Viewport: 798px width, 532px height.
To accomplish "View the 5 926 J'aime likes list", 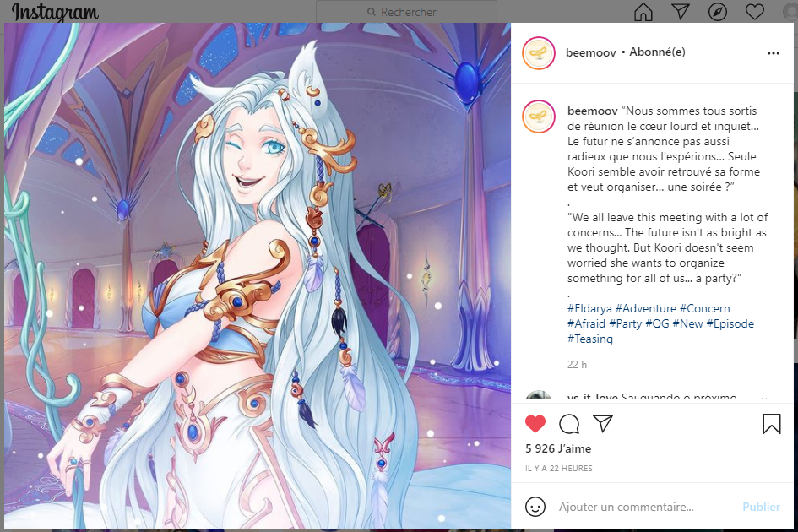I will (x=558, y=448).
